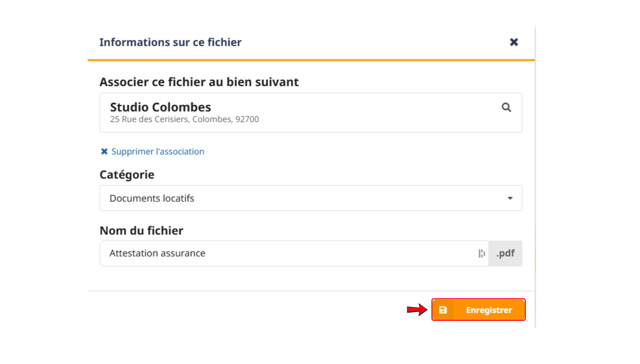Click the Associer ce fichier heading
The height and width of the screenshot is (364, 640).
click(199, 82)
